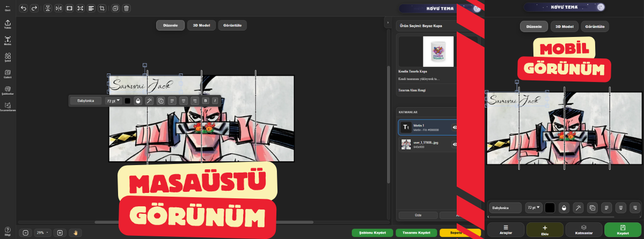Align text left in the desktop text bar
The height and width of the screenshot is (239, 644).
(172, 100)
